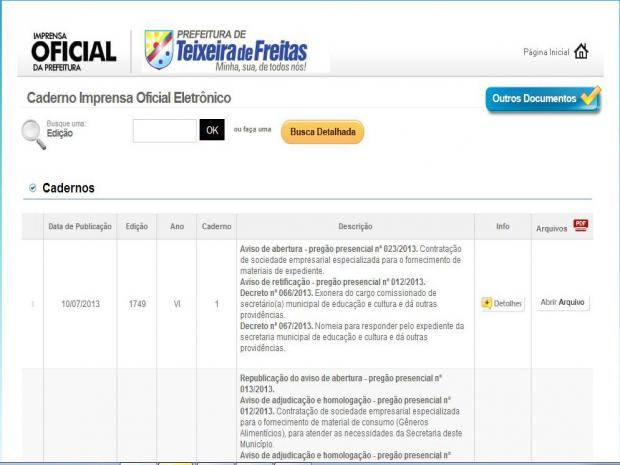Image resolution: width=620 pixels, height=465 pixels.
Task: Click the text 'Decreto nº 067/2013'
Action: [x=276, y=326]
